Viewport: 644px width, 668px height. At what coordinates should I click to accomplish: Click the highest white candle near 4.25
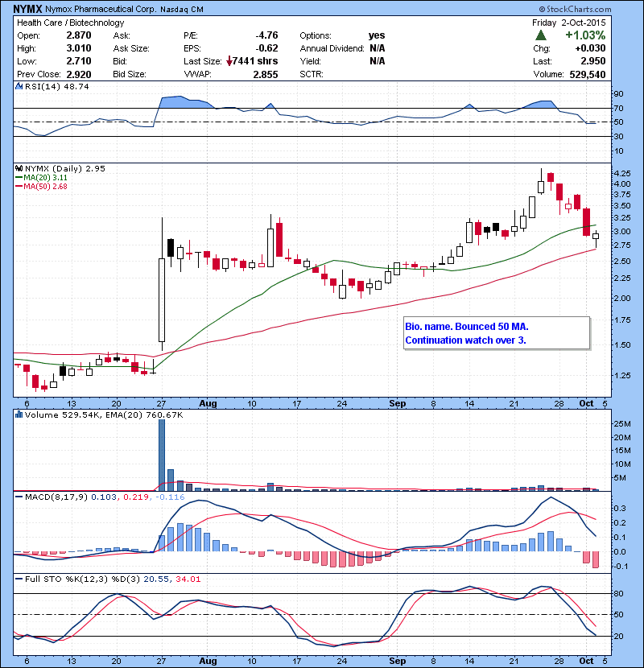pyautogui.click(x=541, y=188)
